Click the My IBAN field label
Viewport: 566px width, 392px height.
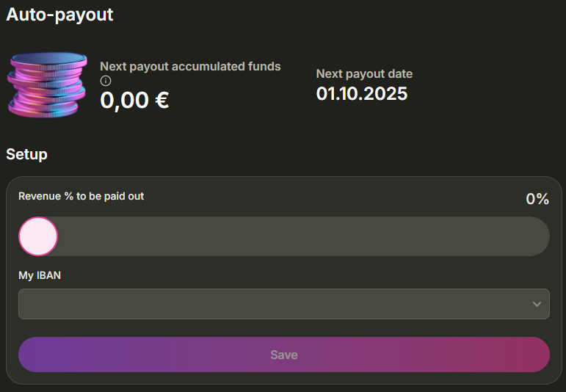click(38, 275)
